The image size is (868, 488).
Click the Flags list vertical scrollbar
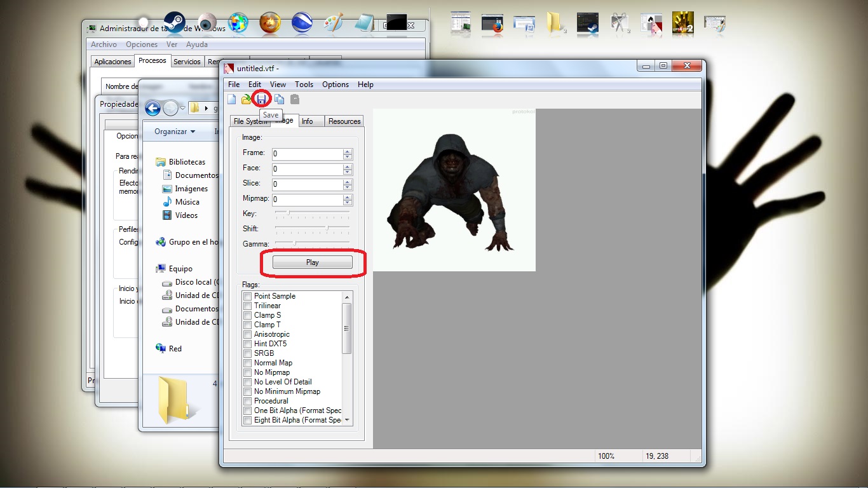point(346,358)
